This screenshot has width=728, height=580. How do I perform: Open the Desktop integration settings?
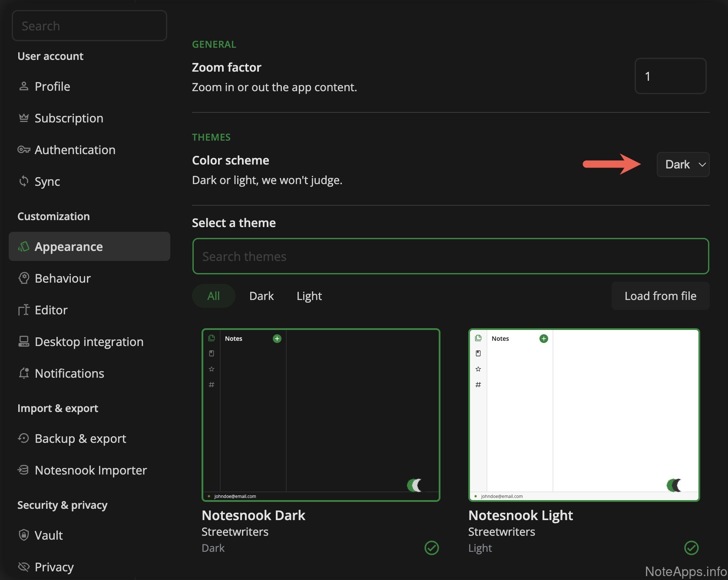coord(89,342)
